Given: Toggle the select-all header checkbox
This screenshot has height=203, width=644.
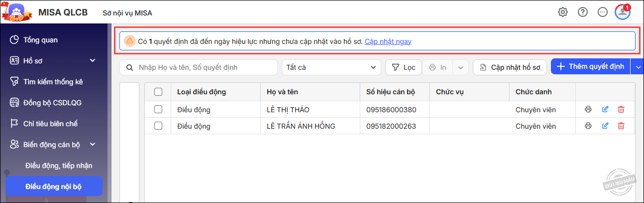Looking at the screenshot, I should pyautogui.click(x=158, y=92).
